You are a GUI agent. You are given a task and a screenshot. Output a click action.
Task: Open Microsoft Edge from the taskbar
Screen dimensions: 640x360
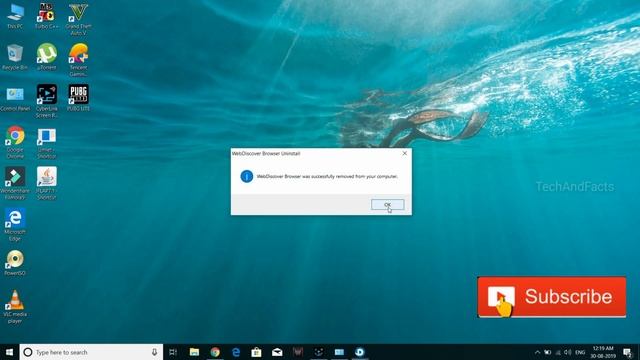236,352
